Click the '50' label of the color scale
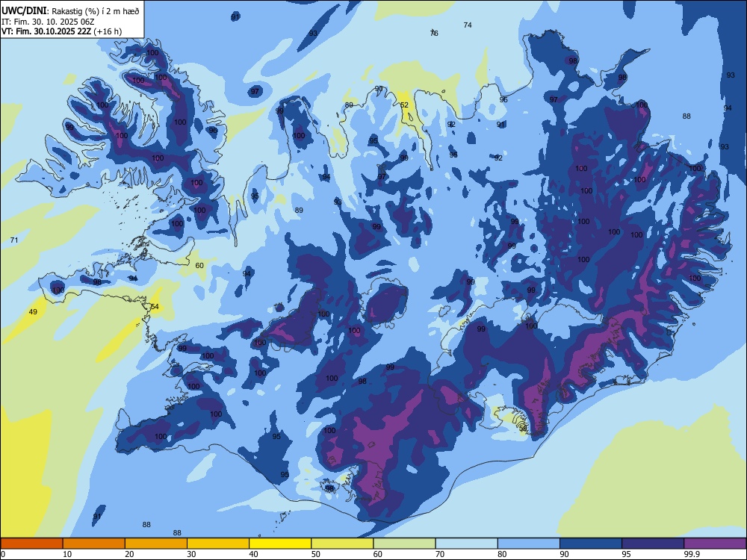 [316, 554]
